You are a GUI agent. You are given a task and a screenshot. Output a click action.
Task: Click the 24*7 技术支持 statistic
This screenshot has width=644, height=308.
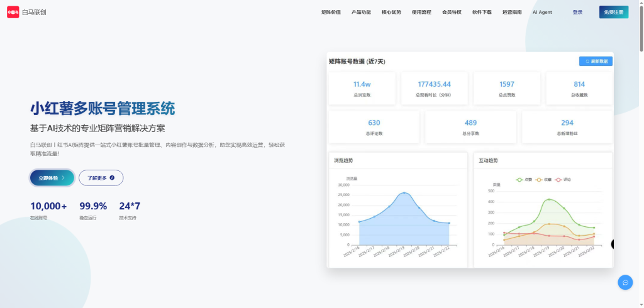(130, 211)
